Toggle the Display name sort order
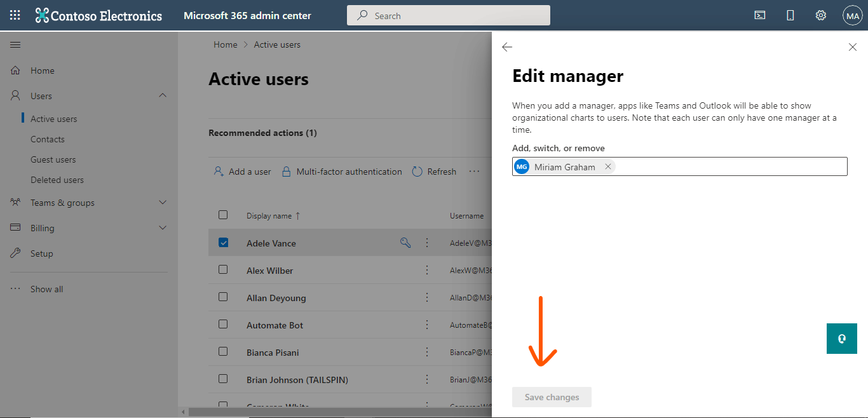The image size is (868, 418). coord(273,215)
